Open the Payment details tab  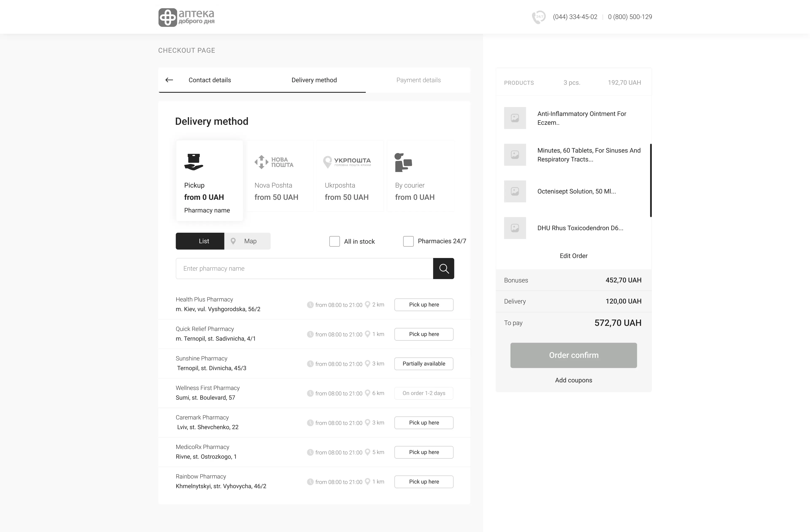tap(418, 80)
